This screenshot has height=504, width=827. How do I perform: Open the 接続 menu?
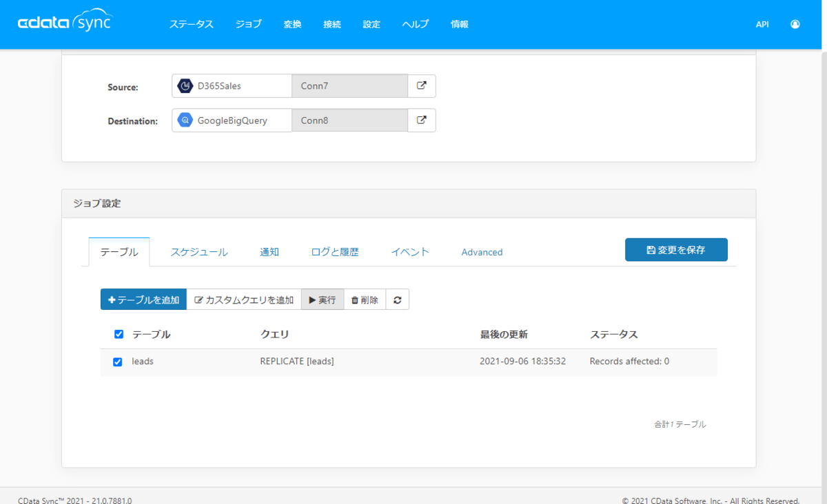coord(332,24)
